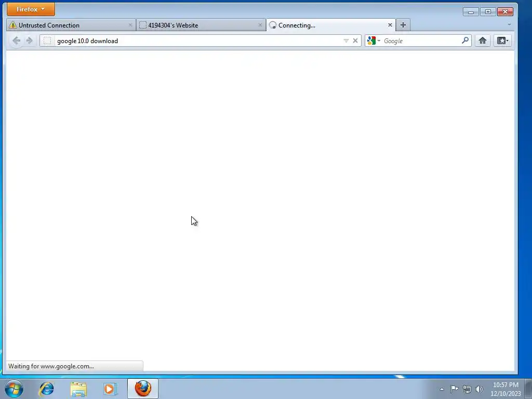Switch to the Untrusted Connection tab
This screenshot has width=532, height=399.
click(71, 25)
